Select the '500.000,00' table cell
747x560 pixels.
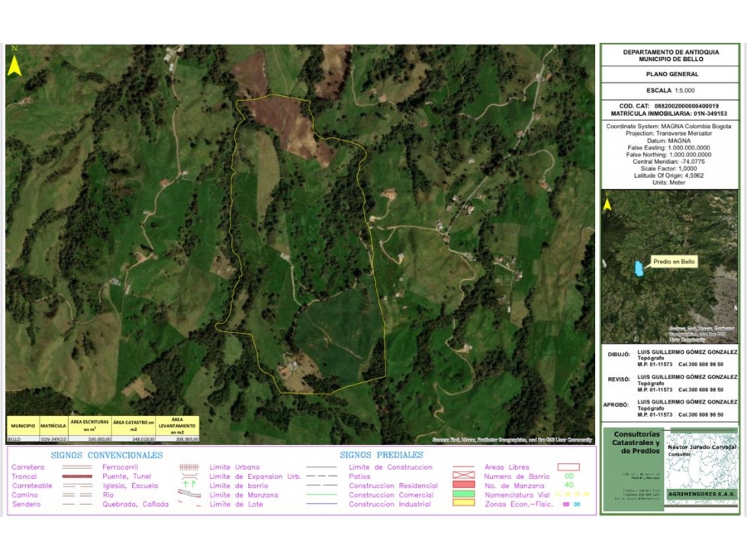pyautogui.click(x=89, y=439)
